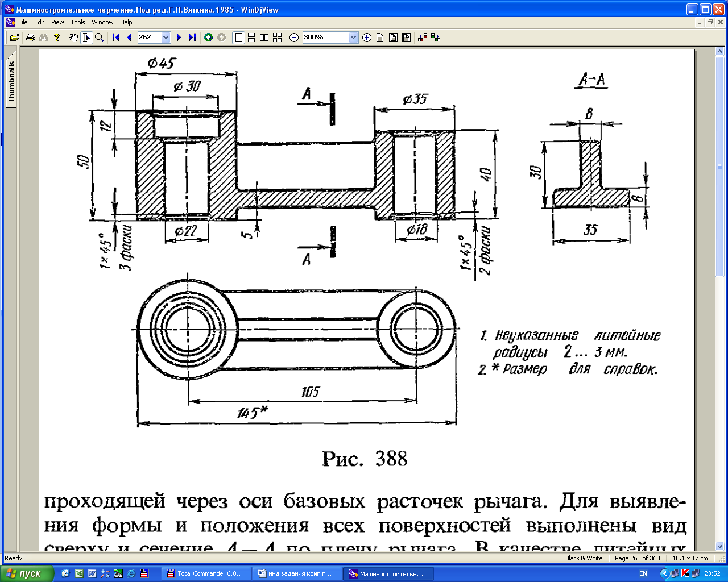
Task: Expand hidden tray icons arrow
Action: pos(664,573)
